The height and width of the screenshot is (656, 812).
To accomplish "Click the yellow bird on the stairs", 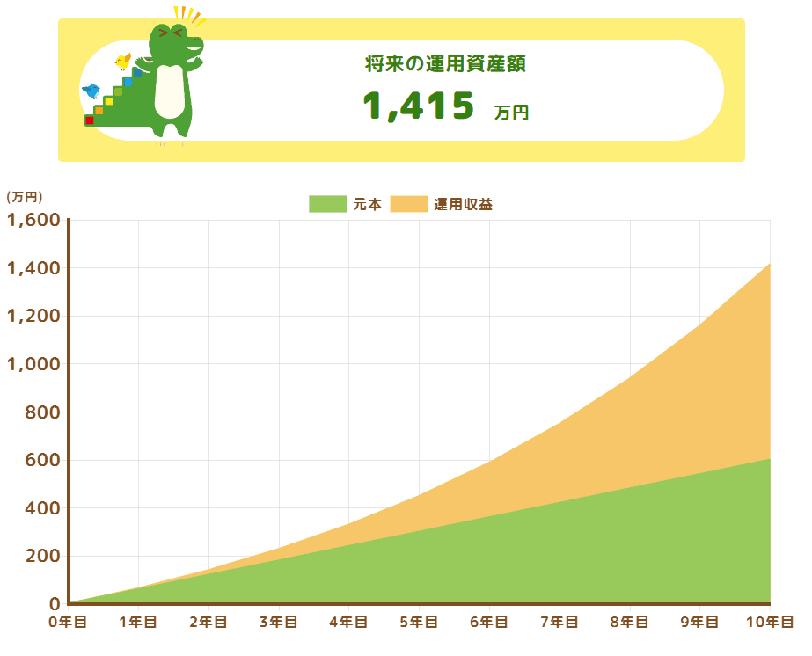I will point(123,62).
